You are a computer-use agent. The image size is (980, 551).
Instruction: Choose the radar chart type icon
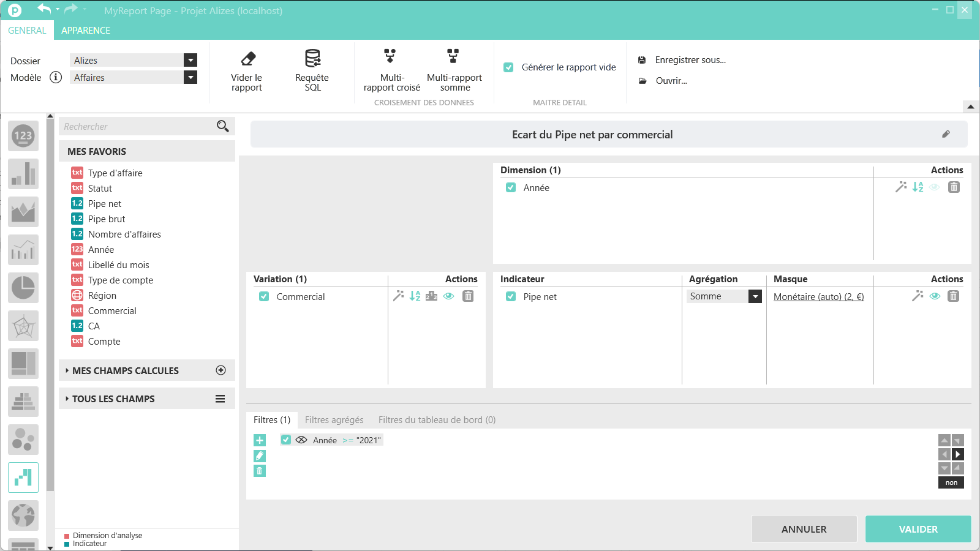23,326
